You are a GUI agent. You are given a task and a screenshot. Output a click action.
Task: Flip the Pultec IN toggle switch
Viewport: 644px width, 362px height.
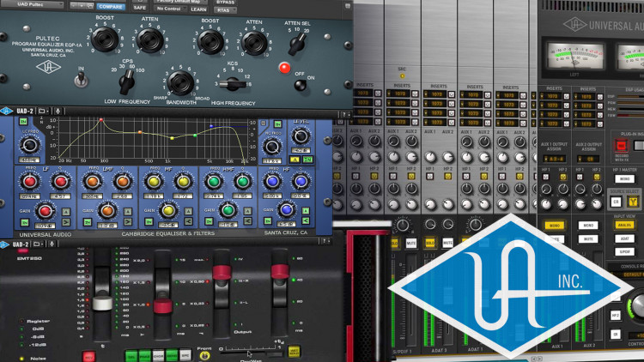tap(80, 79)
